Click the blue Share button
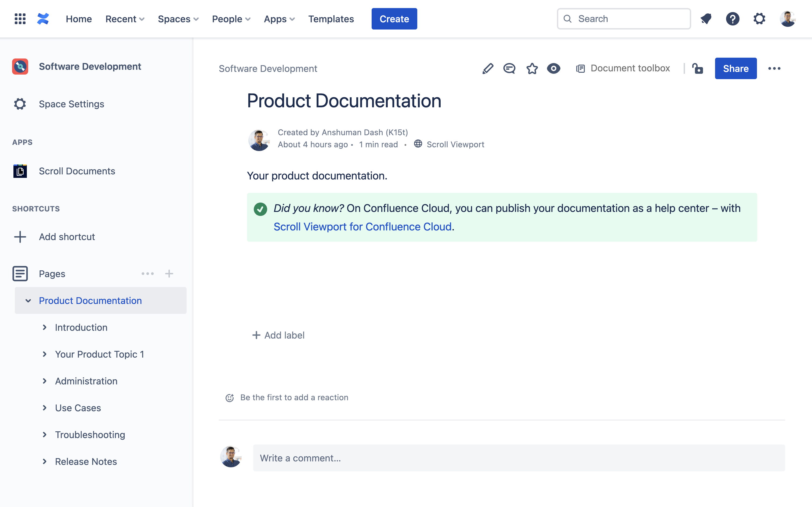The width and height of the screenshot is (812, 507). click(x=735, y=68)
